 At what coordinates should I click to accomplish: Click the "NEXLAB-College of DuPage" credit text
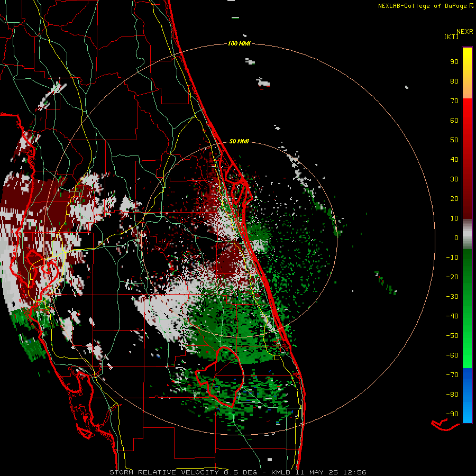pyautogui.click(x=422, y=6)
